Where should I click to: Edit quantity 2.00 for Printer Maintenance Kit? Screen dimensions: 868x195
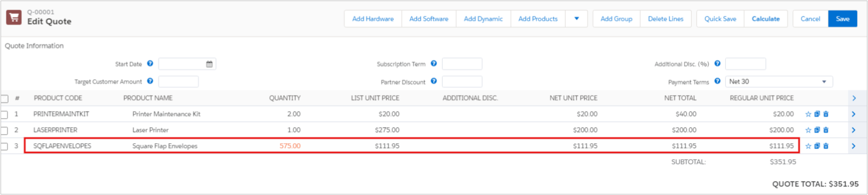294,114
